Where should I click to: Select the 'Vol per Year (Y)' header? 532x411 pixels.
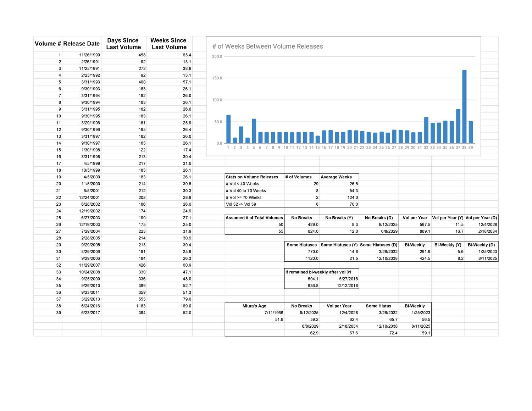click(x=448, y=218)
